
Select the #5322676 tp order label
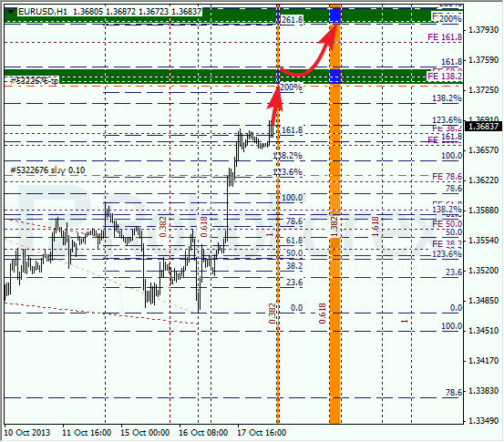[34, 80]
